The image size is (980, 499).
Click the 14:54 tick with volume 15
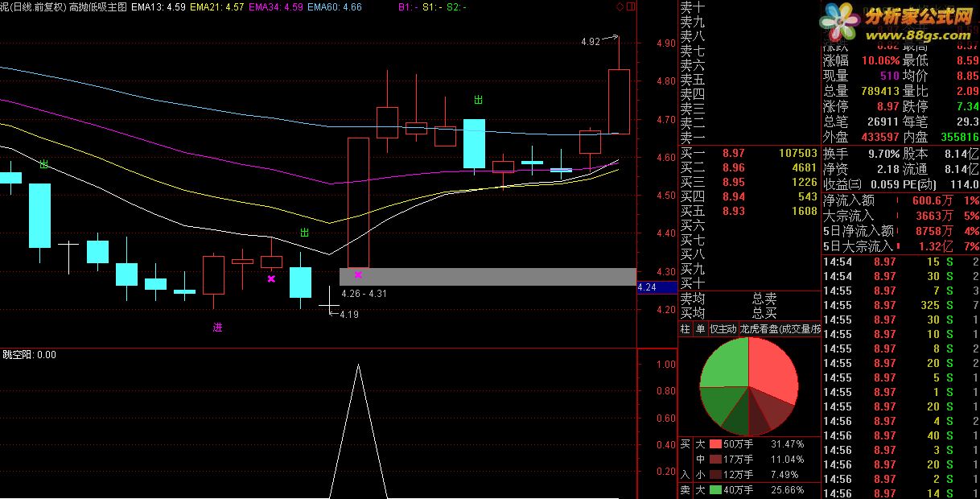[900, 262]
